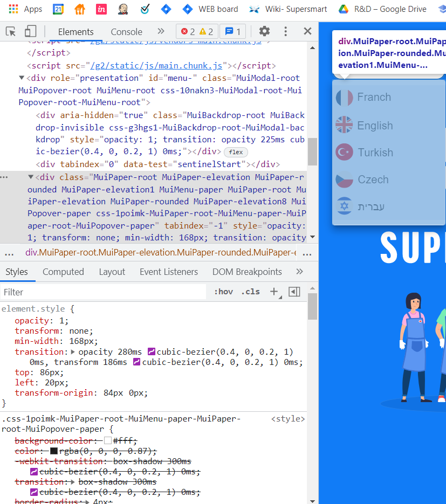Open the #fff background-color swatch
The height and width of the screenshot is (504, 446).
point(108,440)
